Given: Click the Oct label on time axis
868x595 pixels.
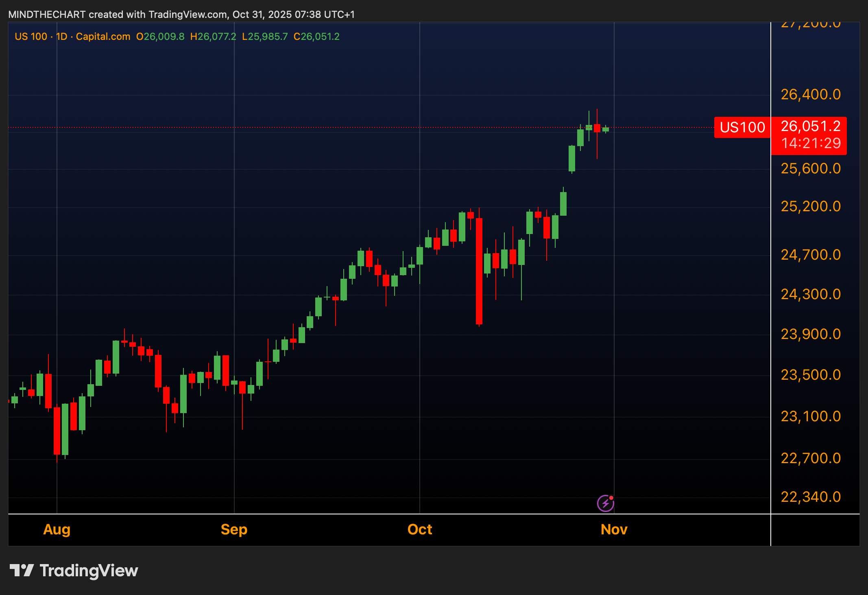Looking at the screenshot, I should 420,529.
